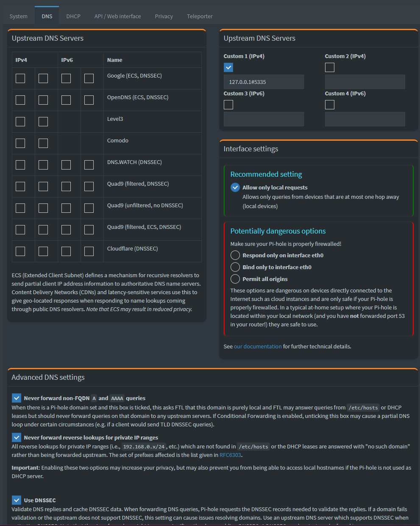
Task: Check DNS.WATCH secondary IPv4 server box
Action: [43, 165]
